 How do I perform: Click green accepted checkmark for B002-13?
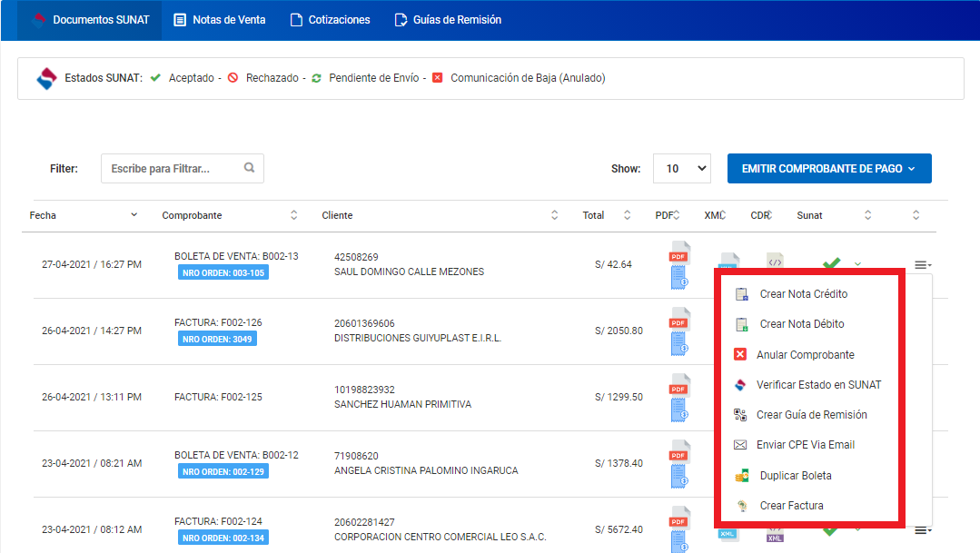click(x=830, y=264)
